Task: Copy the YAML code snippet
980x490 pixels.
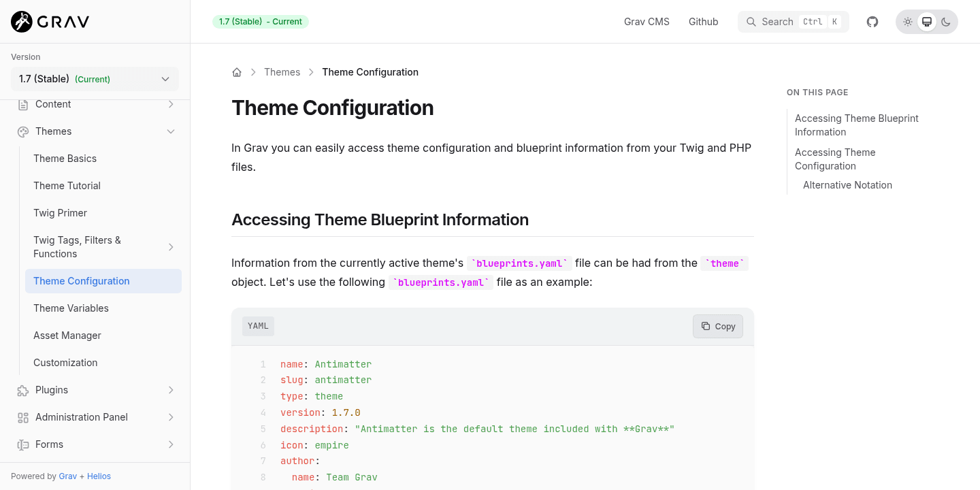Action: point(717,326)
